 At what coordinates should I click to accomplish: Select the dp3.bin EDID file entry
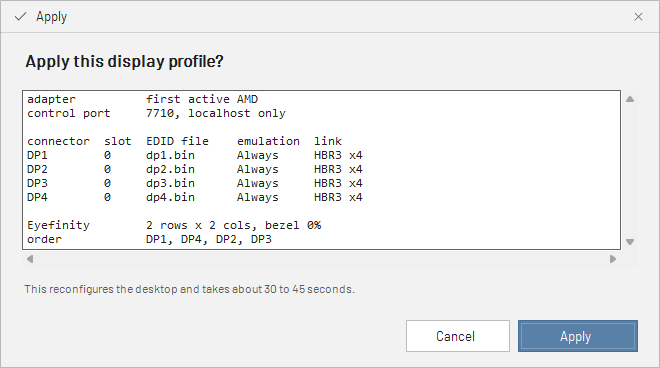(x=170, y=183)
